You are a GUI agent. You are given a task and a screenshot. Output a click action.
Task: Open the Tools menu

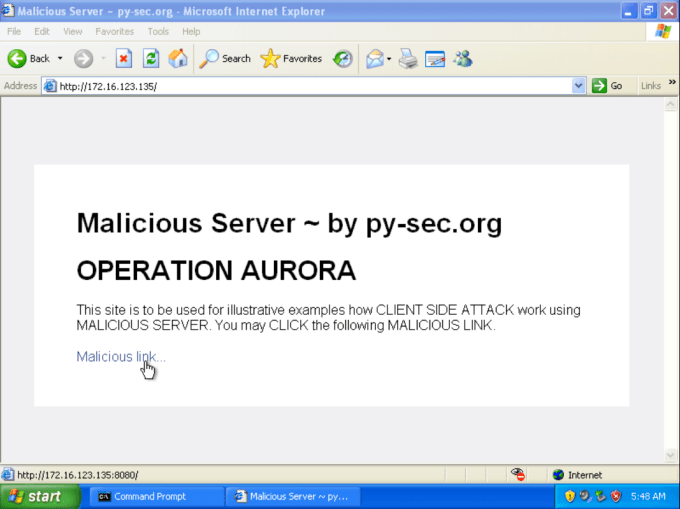pos(158,32)
